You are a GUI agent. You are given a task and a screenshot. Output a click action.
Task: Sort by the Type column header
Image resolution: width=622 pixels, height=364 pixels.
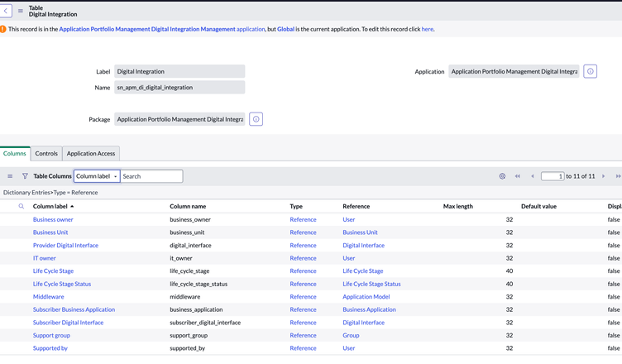pos(296,207)
